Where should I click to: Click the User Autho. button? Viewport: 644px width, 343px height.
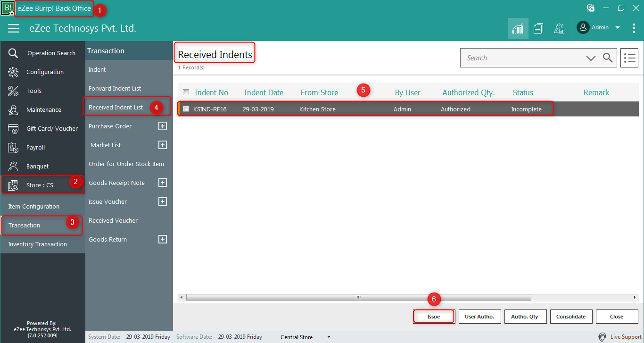[x=479, y=317]
